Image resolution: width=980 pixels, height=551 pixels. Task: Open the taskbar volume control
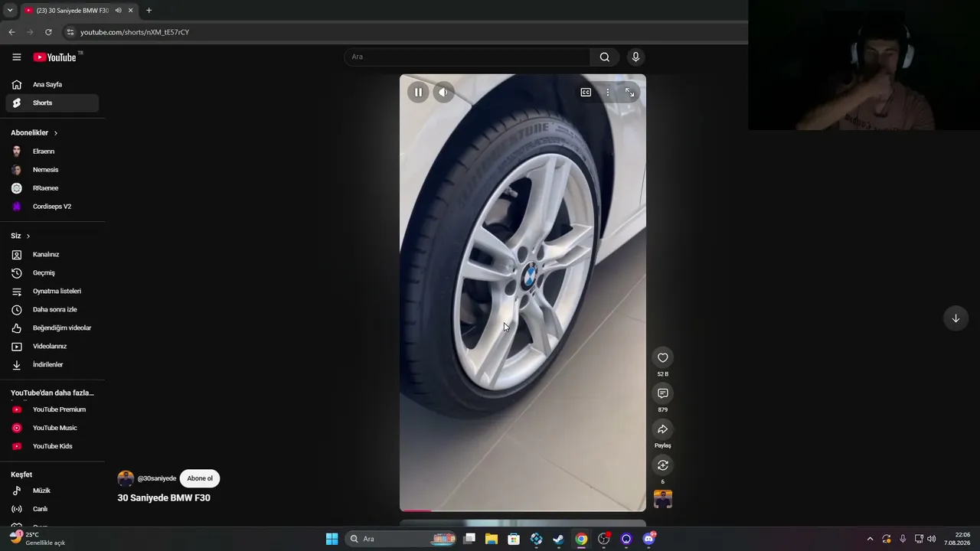tap(932, 539)
